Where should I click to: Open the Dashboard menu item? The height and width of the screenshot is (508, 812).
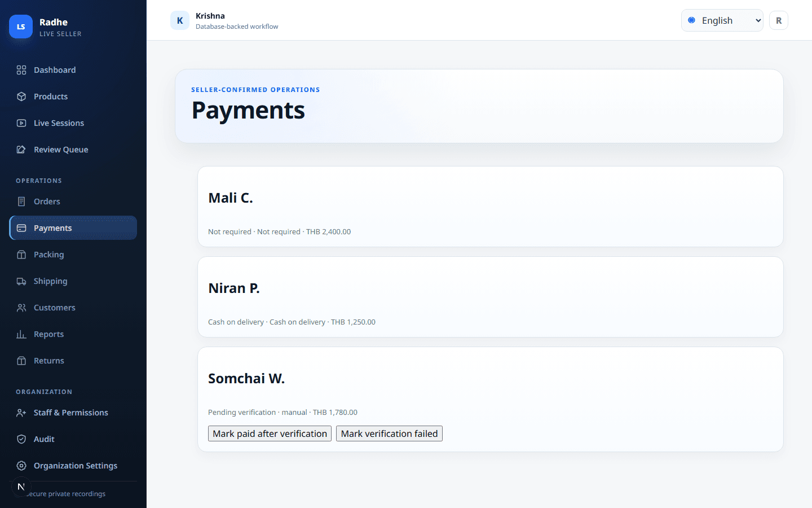[73, 70]
